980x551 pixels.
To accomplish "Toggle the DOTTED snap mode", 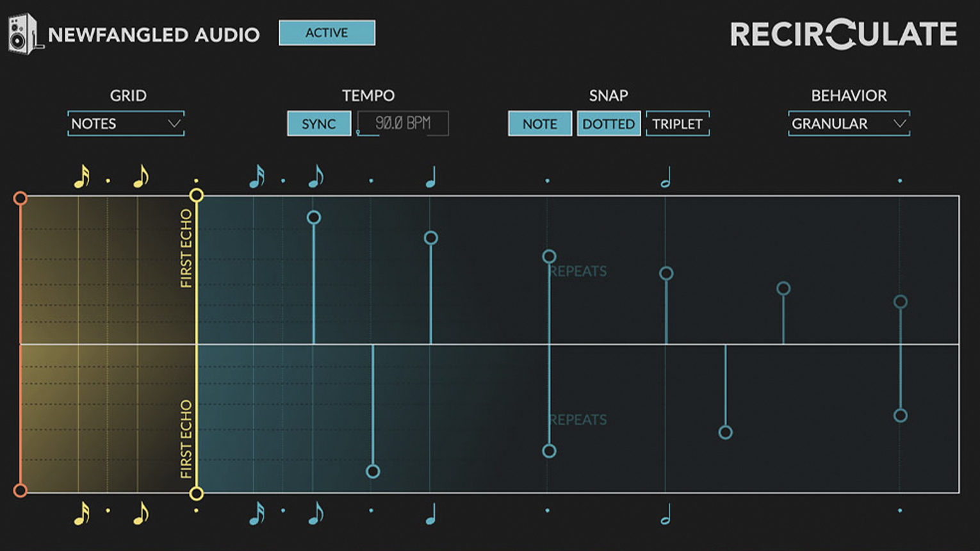I will 608,123.
